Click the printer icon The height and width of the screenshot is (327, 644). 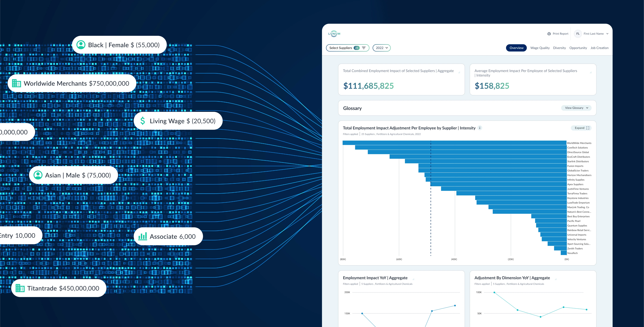tap(549, 34)
